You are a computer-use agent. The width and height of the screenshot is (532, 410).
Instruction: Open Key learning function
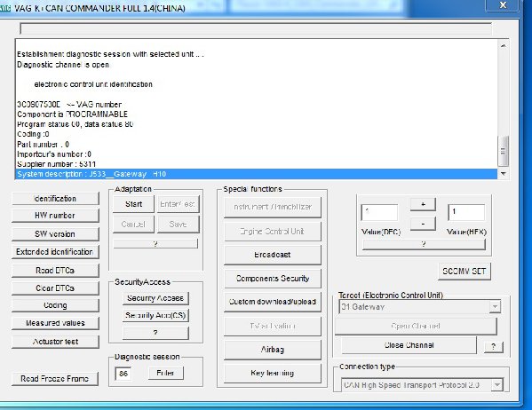coord(273,373)
